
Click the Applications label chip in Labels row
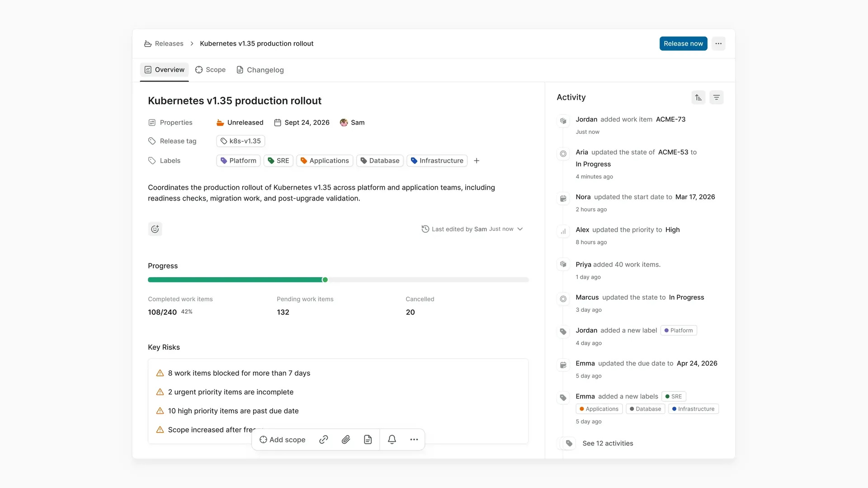point(325,160)
